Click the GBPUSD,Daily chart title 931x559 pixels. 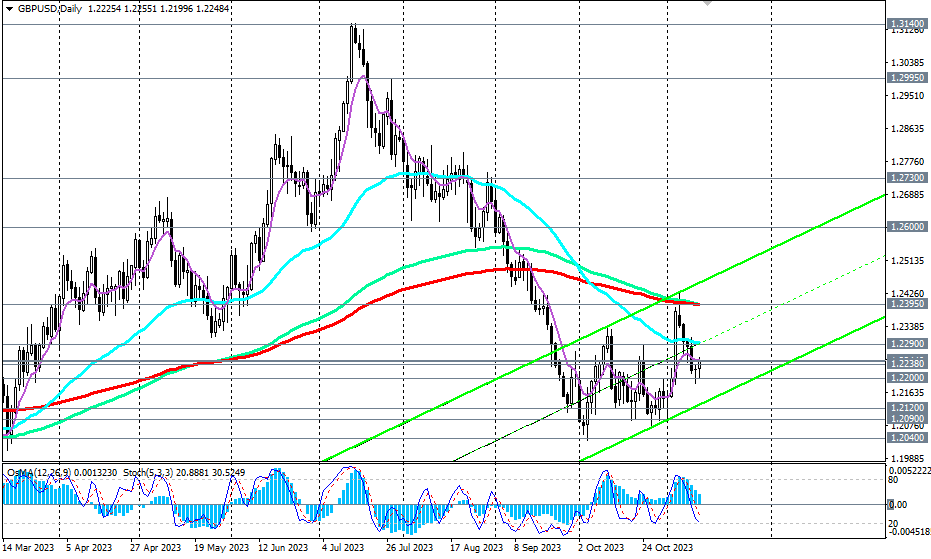50,9
